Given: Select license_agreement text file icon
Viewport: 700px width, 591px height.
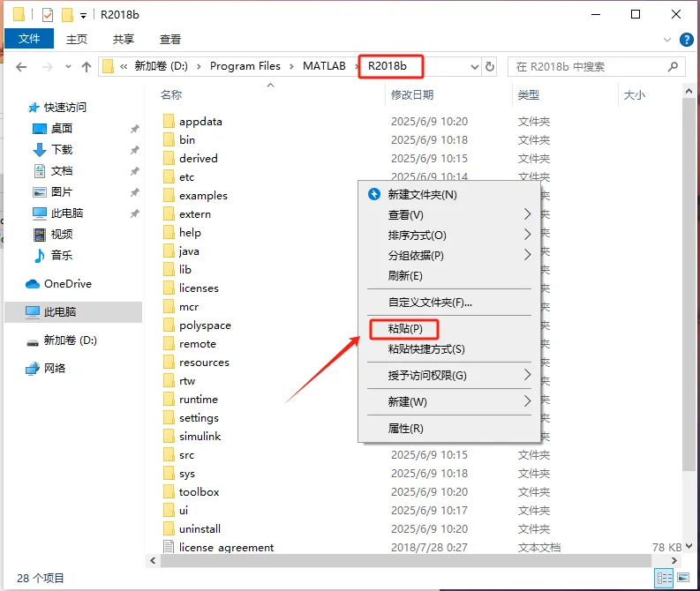Looking at the screenshot, I should [169, 547].
